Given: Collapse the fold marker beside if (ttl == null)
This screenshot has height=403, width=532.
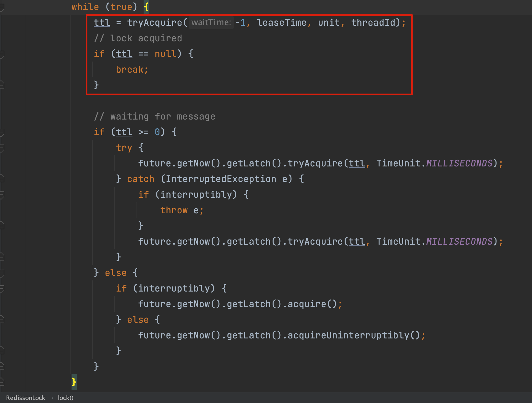Looking at the screenshot, I should pyautogui.click(x=2, y=54).
